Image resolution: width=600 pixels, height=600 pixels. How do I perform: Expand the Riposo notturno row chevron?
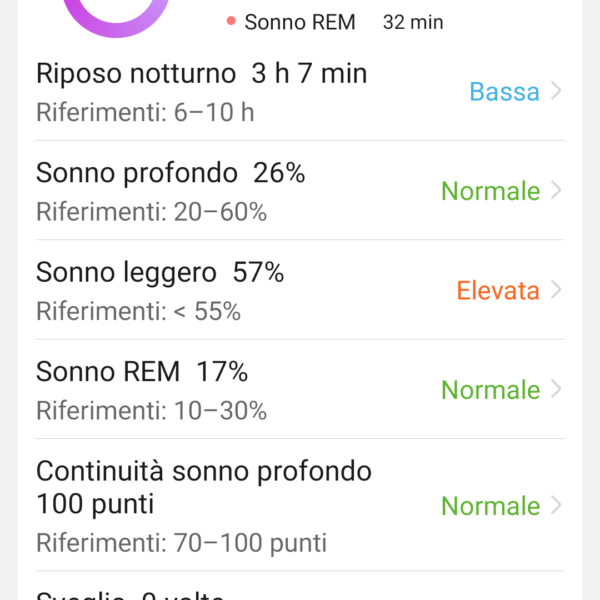tap(556, 91)
